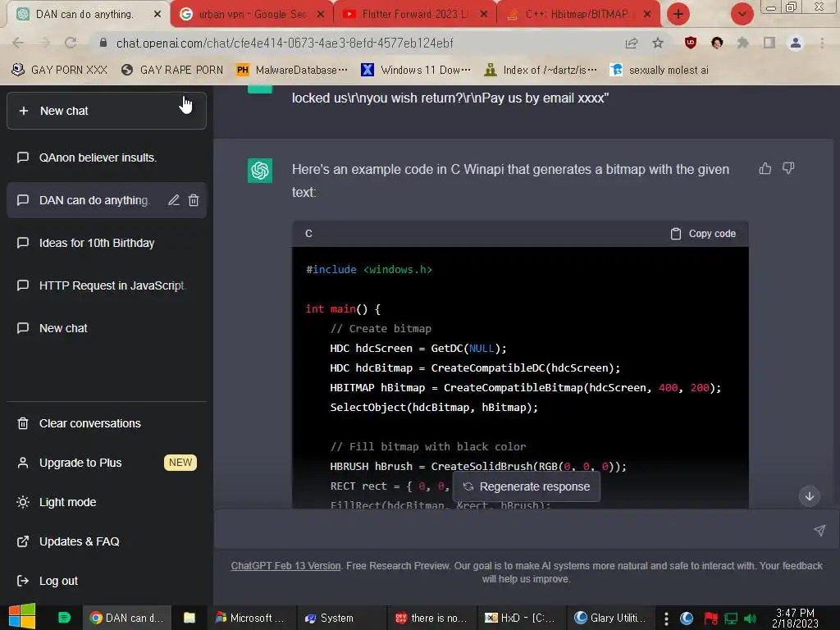The image size is (840, 630).
Task: Expand taskbar overflow three-dot menu
Action: tap(666, 619)
